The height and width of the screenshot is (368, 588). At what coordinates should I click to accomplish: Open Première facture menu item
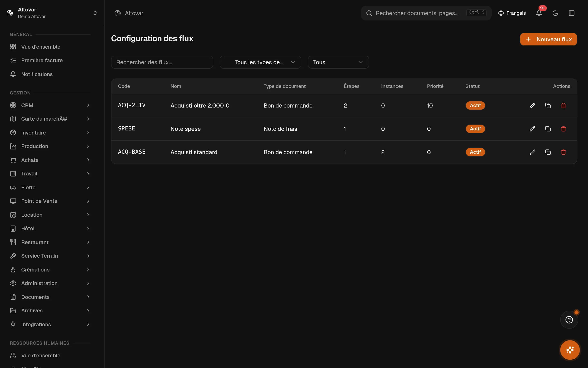tap(50, 60)
